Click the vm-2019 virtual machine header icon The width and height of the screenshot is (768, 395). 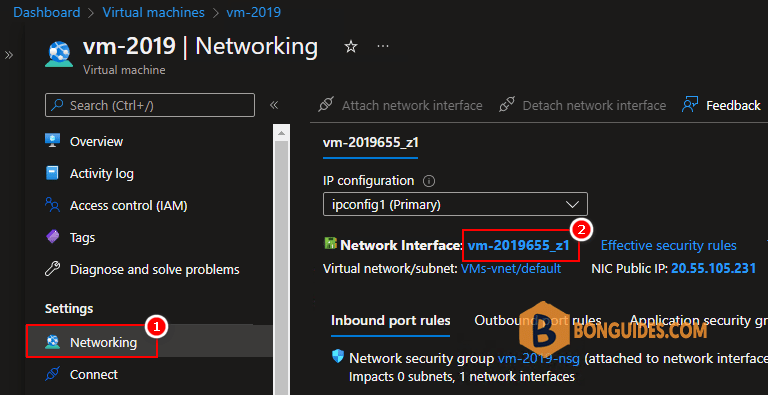click(x=58, y=54)
